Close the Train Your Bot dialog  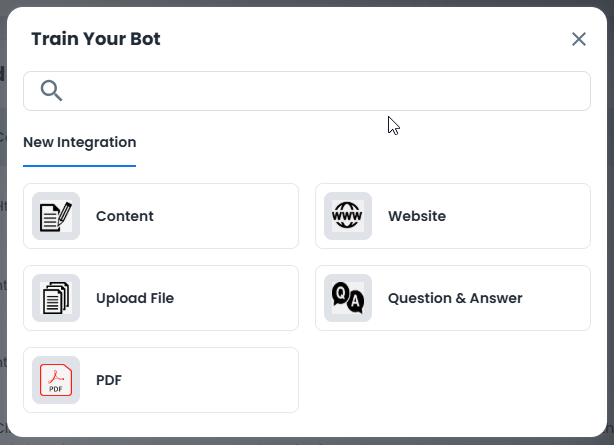pos(579,39)
